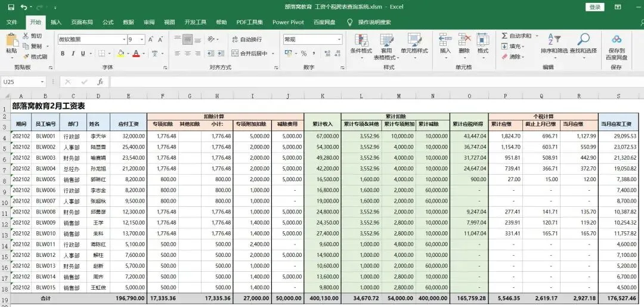
Task: Switch to the 插入 Insert tab
Action: 56,22
